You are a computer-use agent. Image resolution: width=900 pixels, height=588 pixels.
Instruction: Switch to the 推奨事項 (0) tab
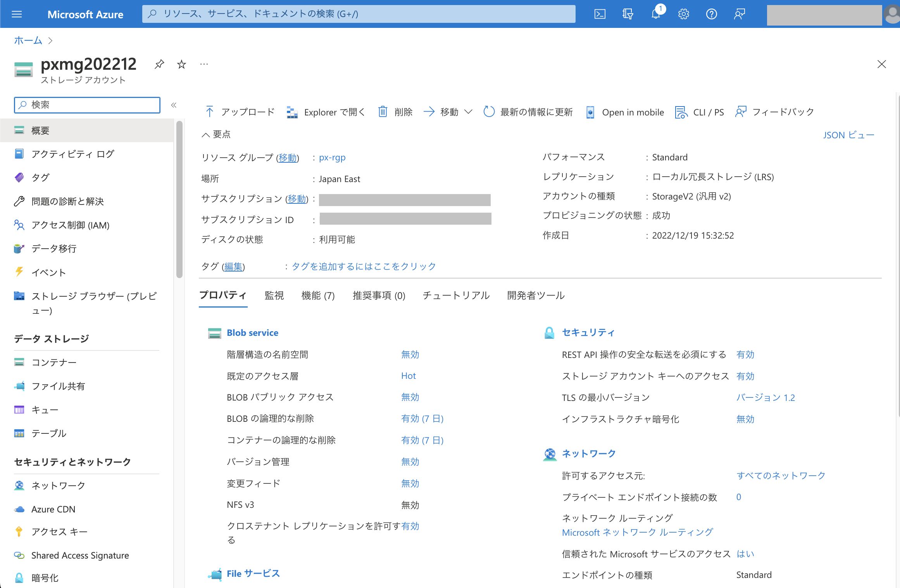click(379, 296)
